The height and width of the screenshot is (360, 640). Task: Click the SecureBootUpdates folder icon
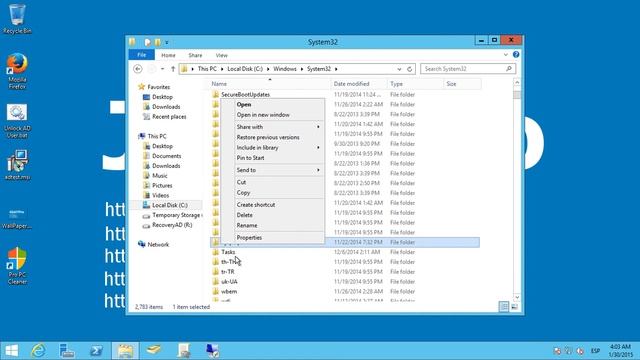216,94
